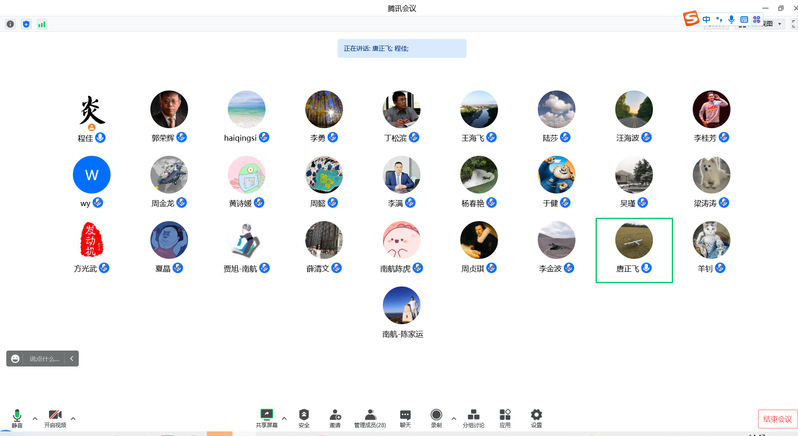Select 唐正飞's highlighted participant tile
The width and height of the screenshot is (798, 436).
[x=633, y=250]
